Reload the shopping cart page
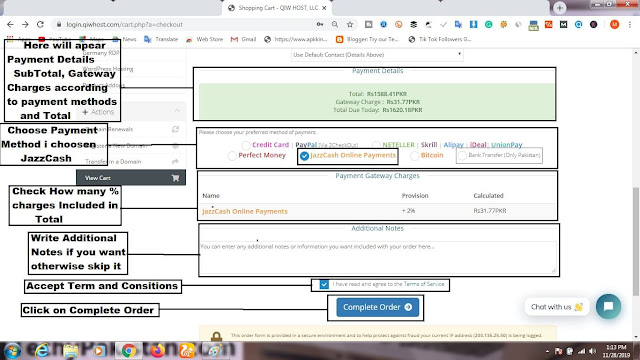640x360 pixels. pos(40,24)
